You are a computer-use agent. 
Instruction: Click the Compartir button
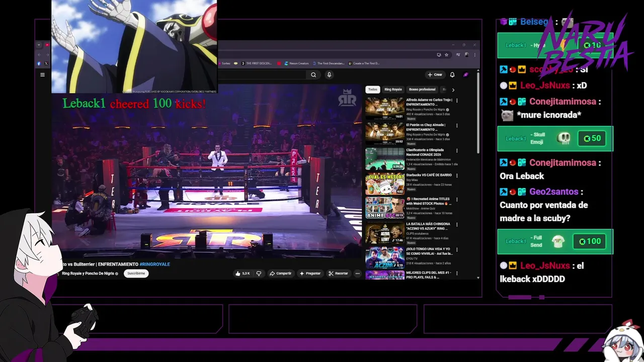click(x=280, y=274)
